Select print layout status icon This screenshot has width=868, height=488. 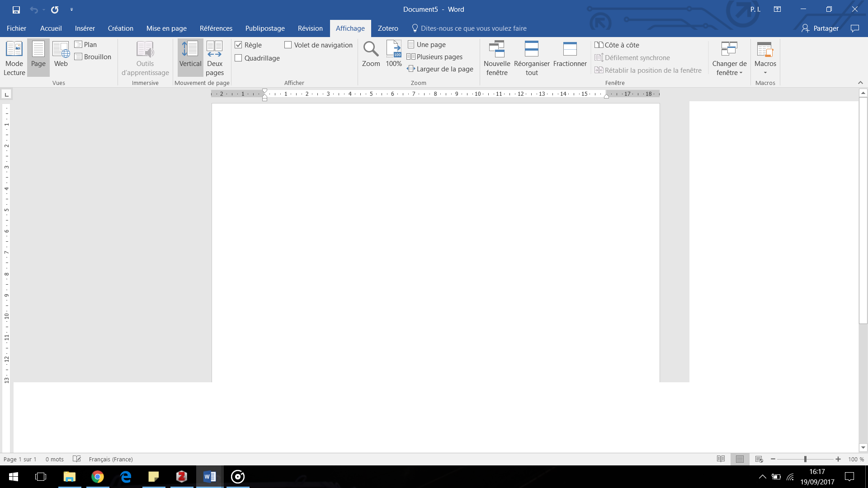pyautogui.click(x=740, y=459)
